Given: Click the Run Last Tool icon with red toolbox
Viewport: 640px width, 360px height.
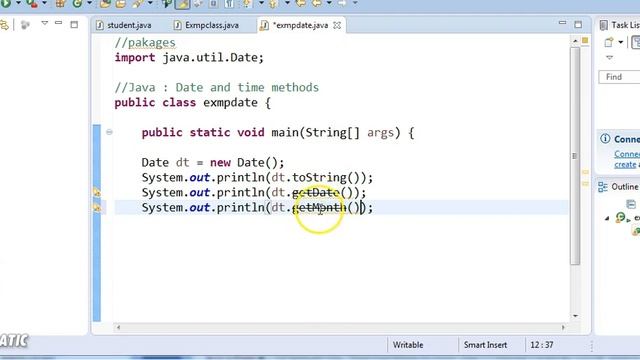Looking at the screenshot, I should pos(32,4).
